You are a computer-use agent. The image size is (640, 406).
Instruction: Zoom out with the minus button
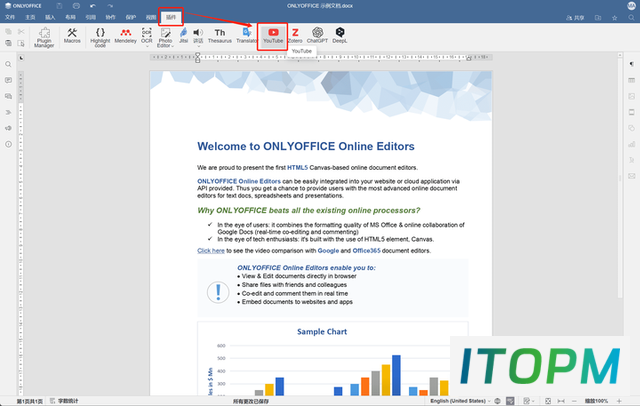click(574, 401)
